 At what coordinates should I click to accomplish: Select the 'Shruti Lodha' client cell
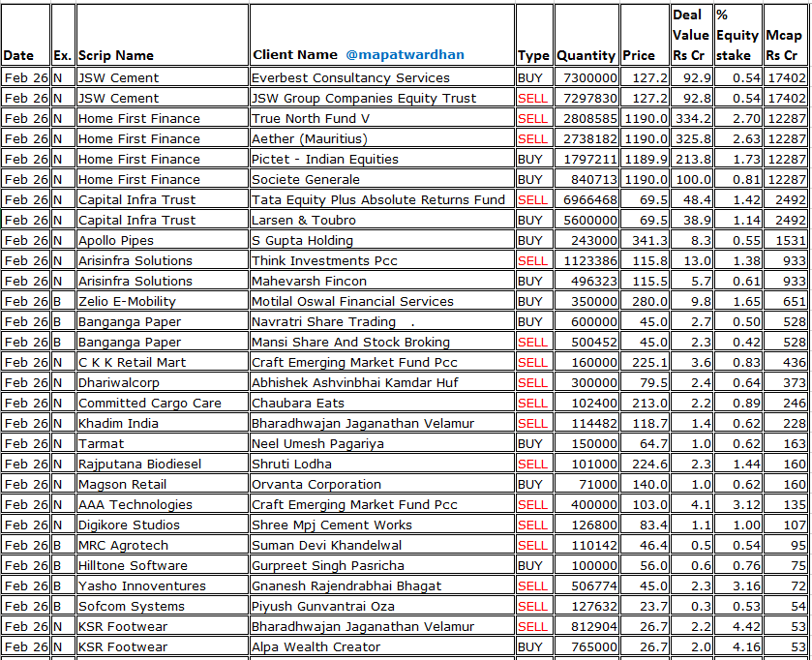tap(382, 464)
